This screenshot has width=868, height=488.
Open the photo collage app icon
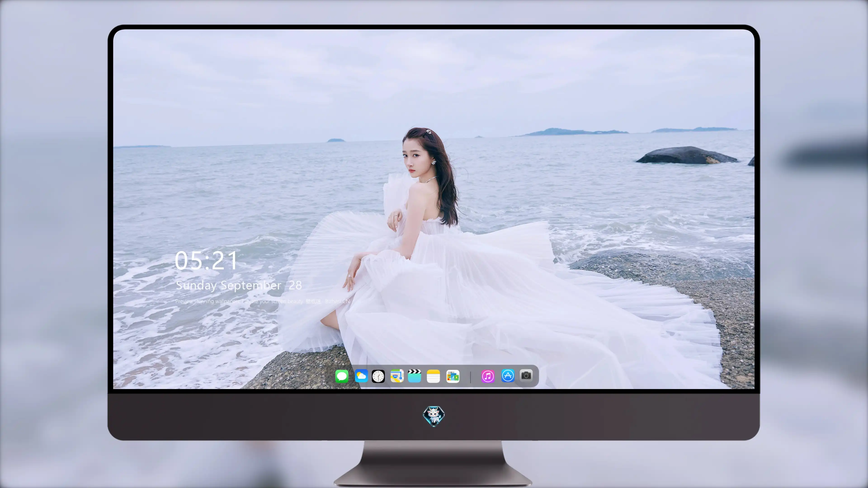pyautogui.click(x=453, y=376)
